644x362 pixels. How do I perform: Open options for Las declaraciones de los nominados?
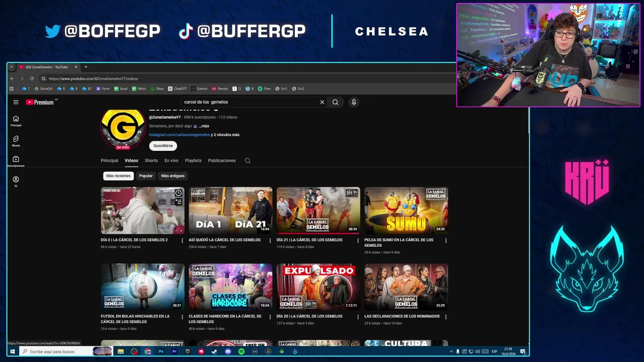(446, 317)
